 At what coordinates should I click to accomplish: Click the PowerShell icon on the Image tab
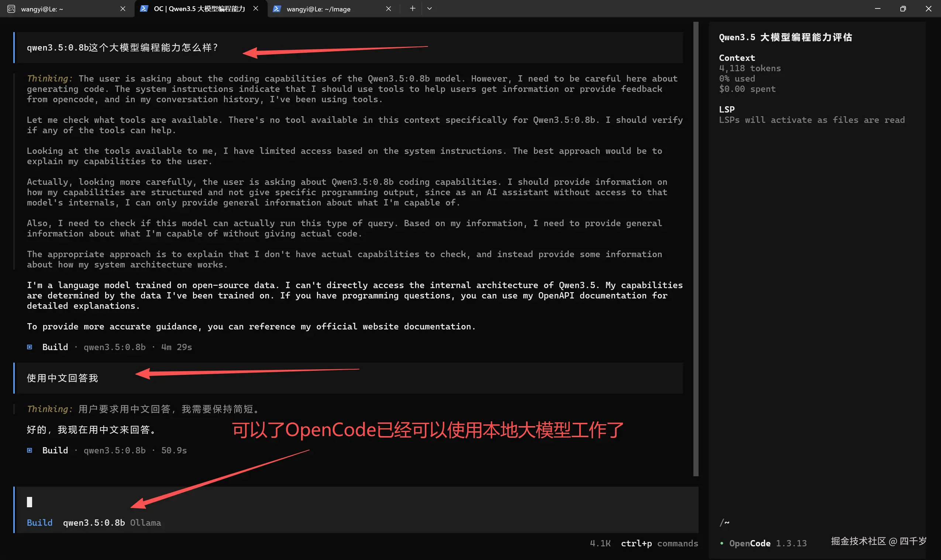(x=278, y=8)
